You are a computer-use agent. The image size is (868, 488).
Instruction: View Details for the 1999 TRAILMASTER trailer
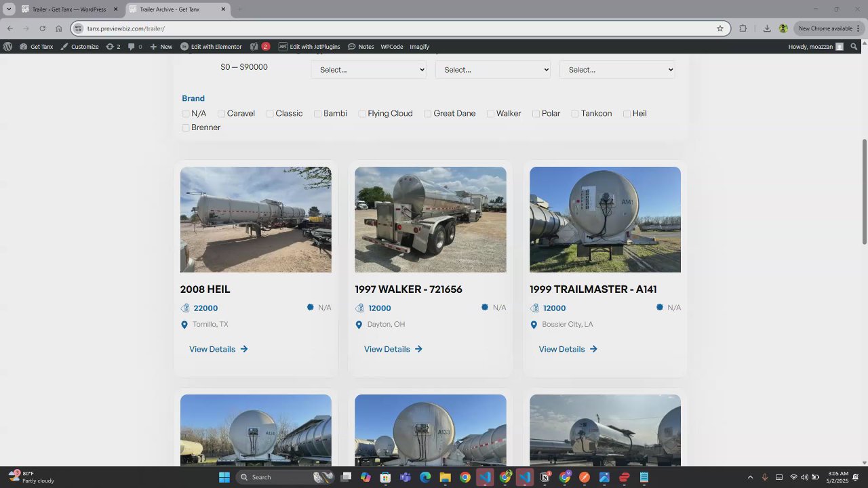coord(568,349)
